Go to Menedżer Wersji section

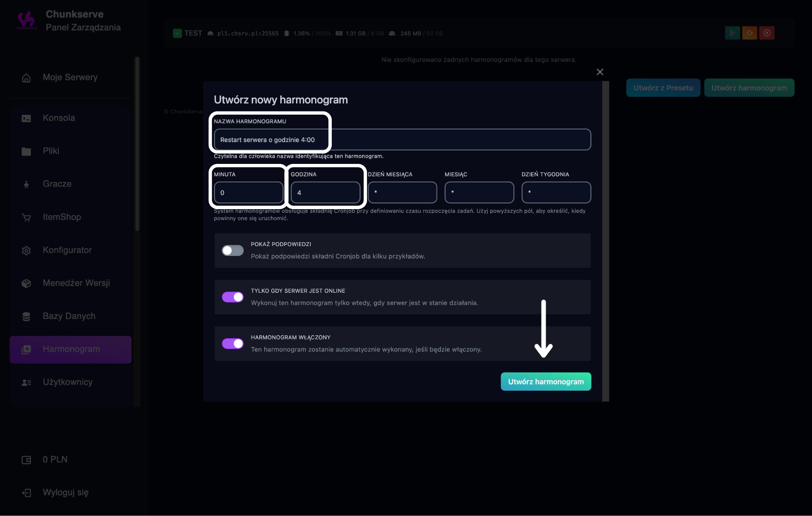pos(76,283)
